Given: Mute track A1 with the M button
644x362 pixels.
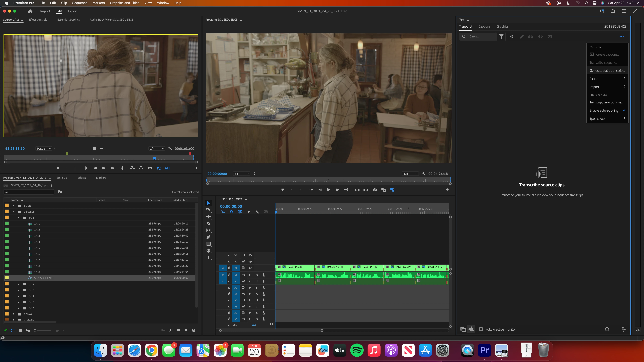Looking at the screenshot, I should click(250, 275).
